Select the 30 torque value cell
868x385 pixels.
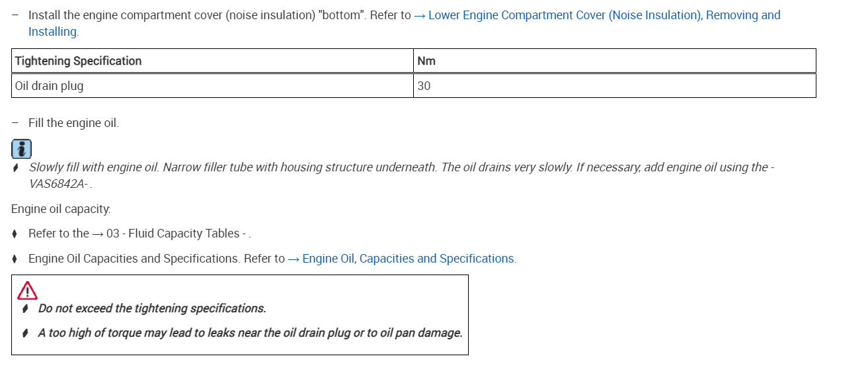click(x=424, y=86)
